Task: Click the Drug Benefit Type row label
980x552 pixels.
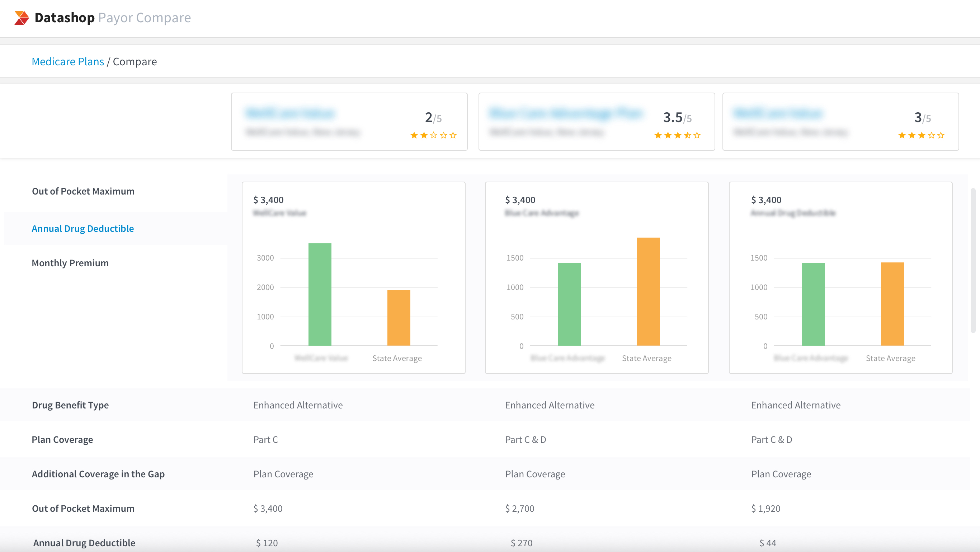Action: [x=70, y=405]
